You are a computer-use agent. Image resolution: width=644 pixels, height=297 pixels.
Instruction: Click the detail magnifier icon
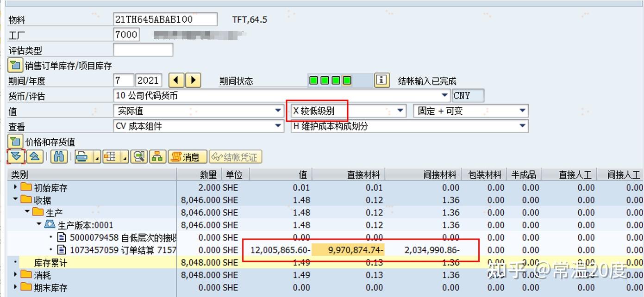139,156
